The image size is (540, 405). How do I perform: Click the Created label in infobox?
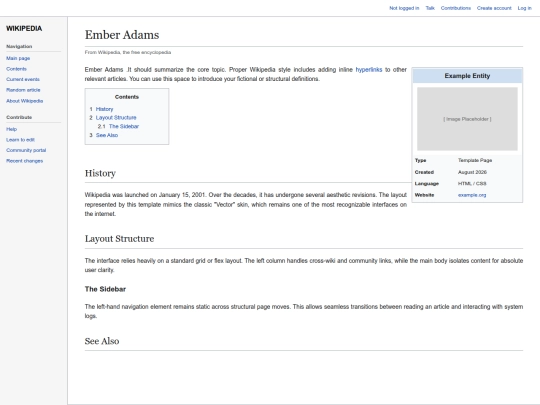424,172
